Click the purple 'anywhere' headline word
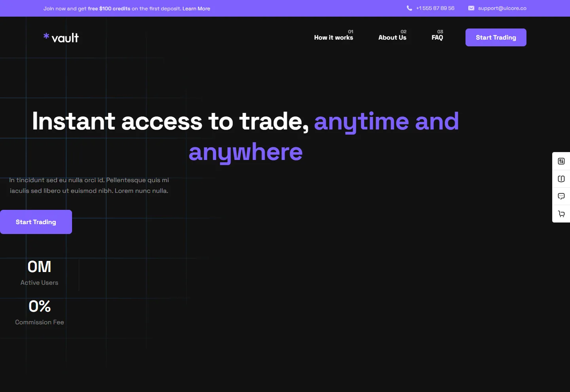The image size is (570, 392). pos(245,152)
